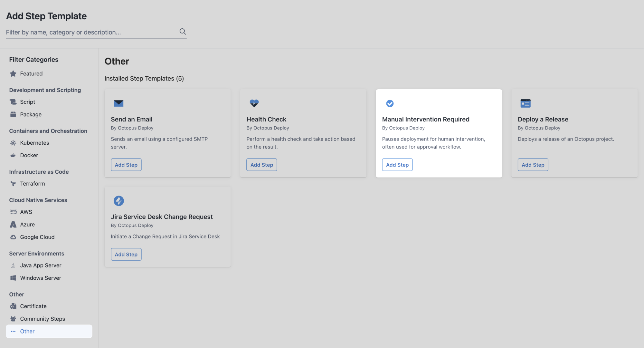The width and height of the screenshot is (644, 348).
Task: Click the Package box icon
Action: (13, 114)
